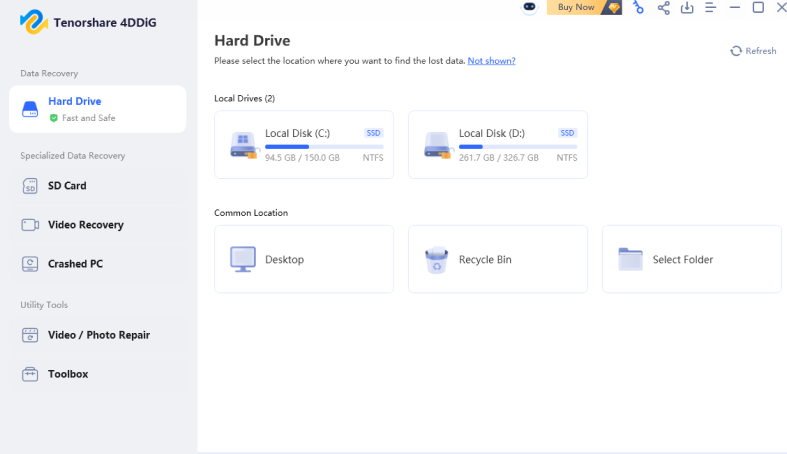Click NTFS label on Local Disk (C:)
Screen dimensions: 787x454
pos(373,158)
